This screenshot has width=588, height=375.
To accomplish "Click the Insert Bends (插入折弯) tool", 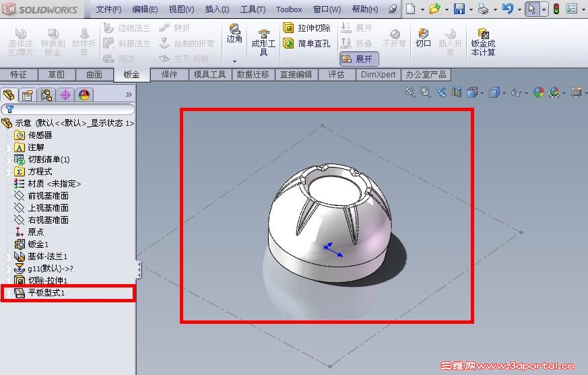I will click(450, 42).
